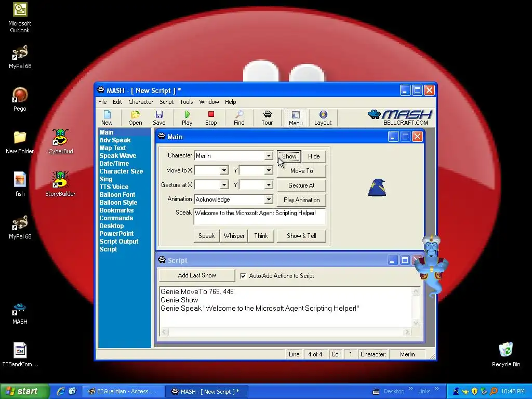Viewport: 532px width, 399px height.
Task: Click the Windows Start button
Action: pyautogui.click(x=24, y=391)
